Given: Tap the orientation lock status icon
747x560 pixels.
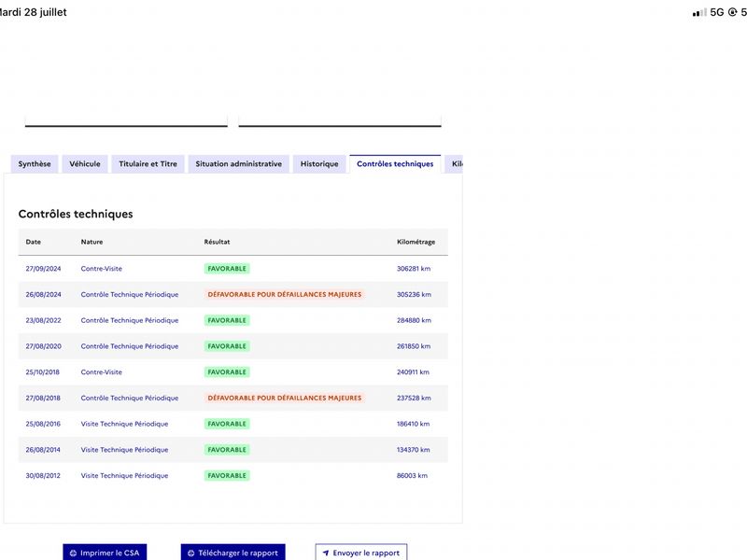Looking at the screenshot, I should click(x=733, y=12).
